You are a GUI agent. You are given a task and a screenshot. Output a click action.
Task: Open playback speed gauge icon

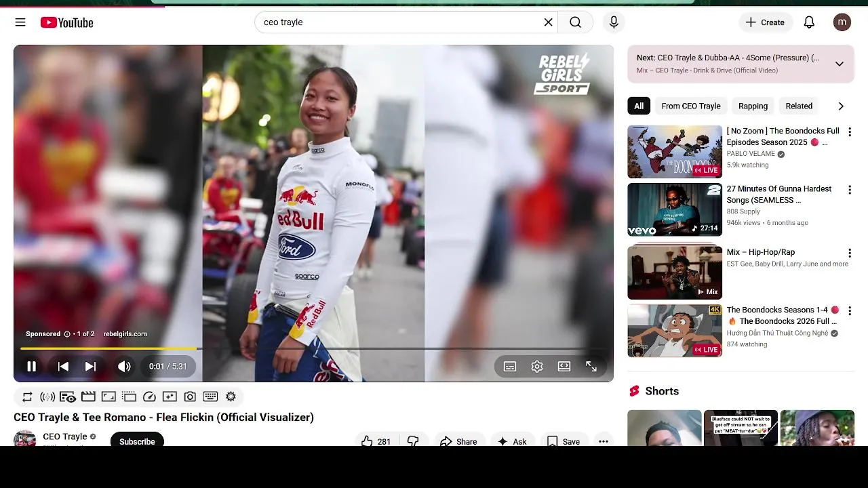(149, 396)
